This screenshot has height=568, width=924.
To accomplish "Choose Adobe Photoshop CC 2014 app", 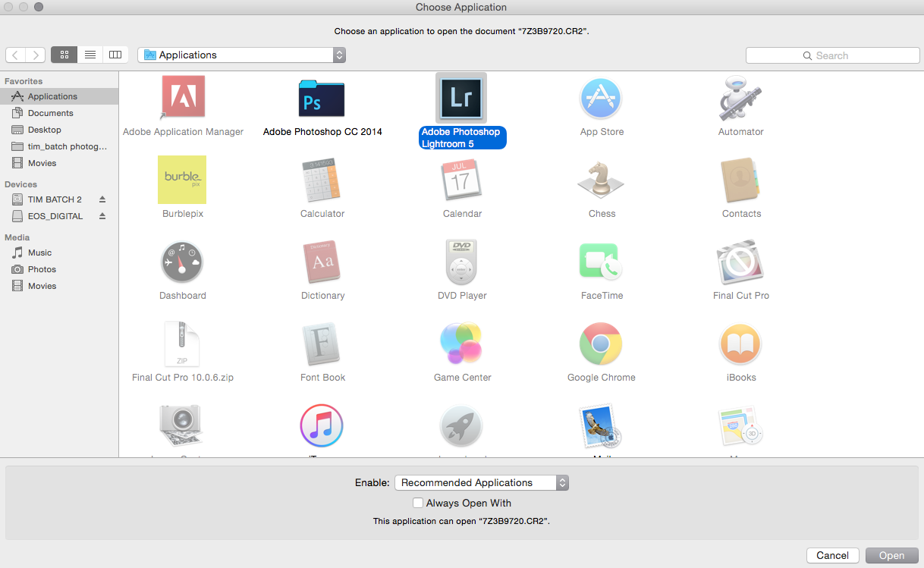I will point(322,98).
